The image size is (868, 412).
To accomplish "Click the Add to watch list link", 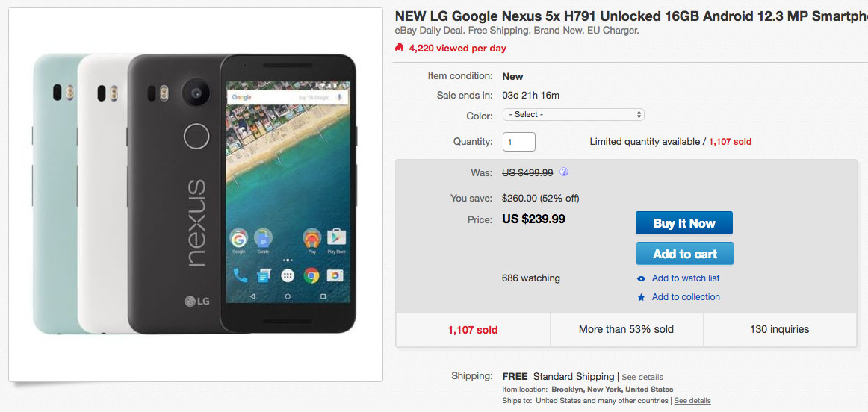I will point(685,278).
